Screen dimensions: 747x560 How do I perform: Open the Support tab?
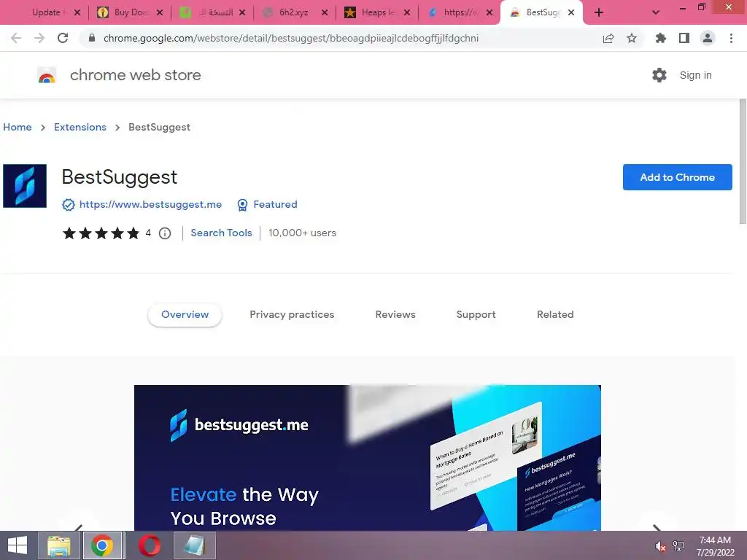pyautogui.click(x=476, y=315)
